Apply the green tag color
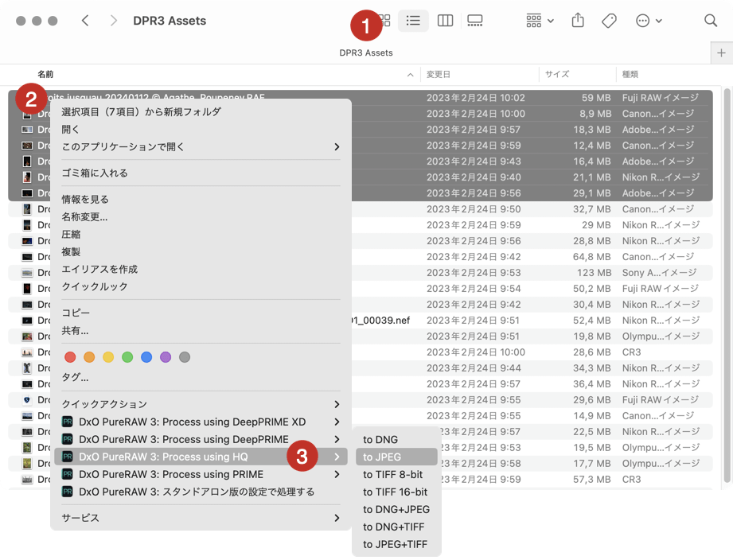The height and width of the screenshot is (560, 733). [x=127, y=357]
